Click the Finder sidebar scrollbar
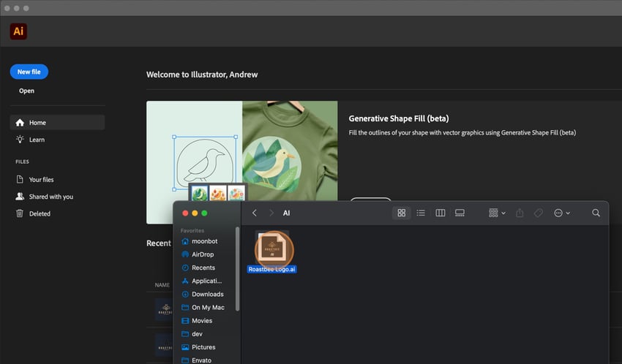The height and width of the screenshot is (364, 622). [238, 269]
